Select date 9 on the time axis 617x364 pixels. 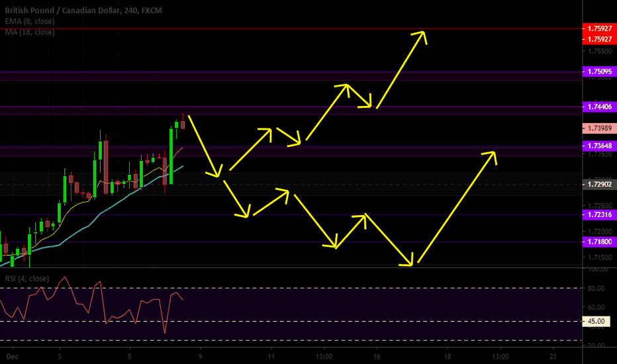(x=201, y=355)
